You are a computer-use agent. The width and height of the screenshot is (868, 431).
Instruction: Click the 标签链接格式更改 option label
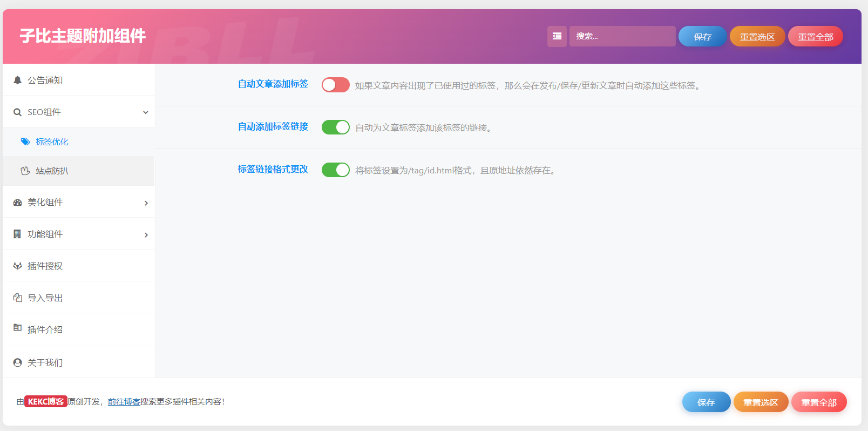273,169
